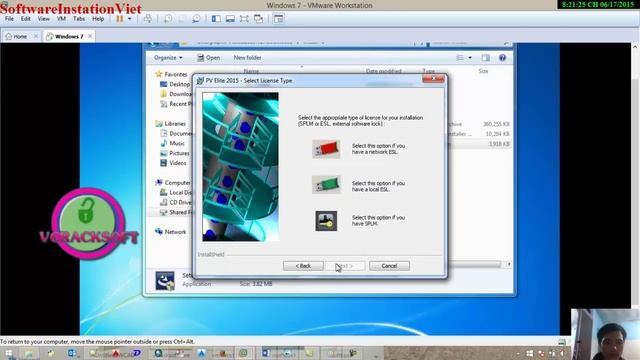Screen dimensions: 640x360
Task: Click Cancel in the PV Elite installer
Action: (389, 266)
